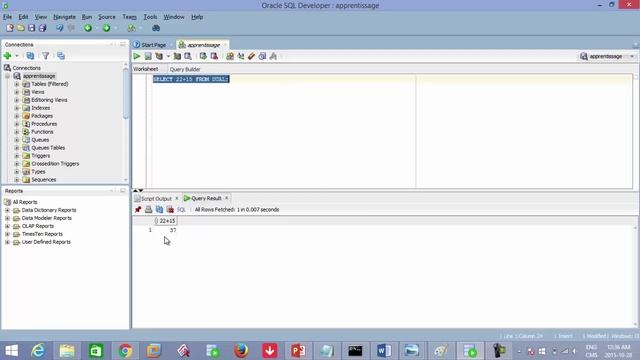This screenshot has width=640, height=360.
Task: Click the Schema Browser icon in Connections toolbar
Action: point(61,56)
